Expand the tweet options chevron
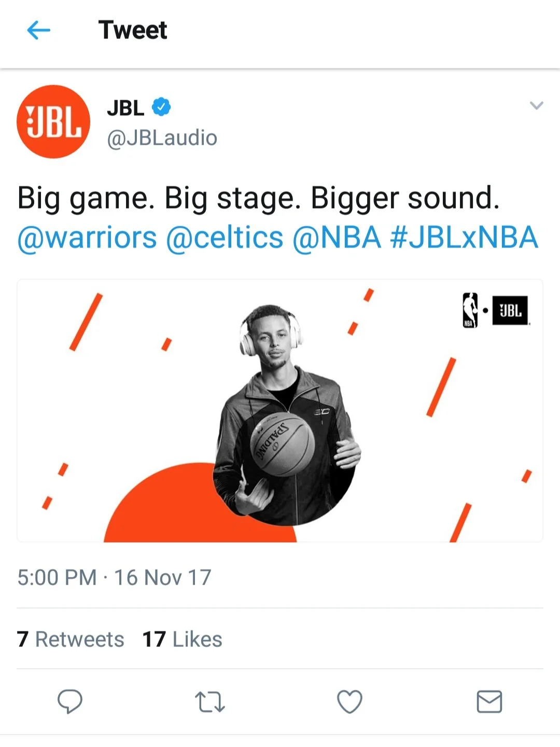Screen dimensions: 560x747 (x=536, y=105)
